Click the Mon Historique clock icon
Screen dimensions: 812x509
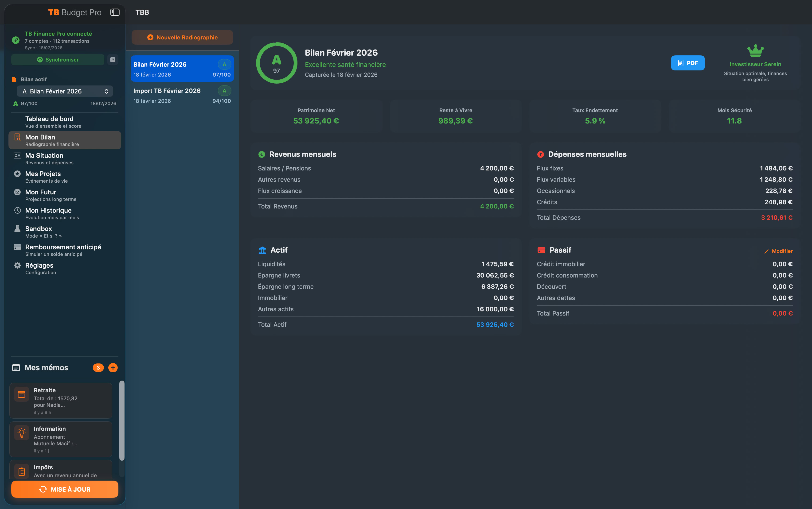tap(18, 210)
